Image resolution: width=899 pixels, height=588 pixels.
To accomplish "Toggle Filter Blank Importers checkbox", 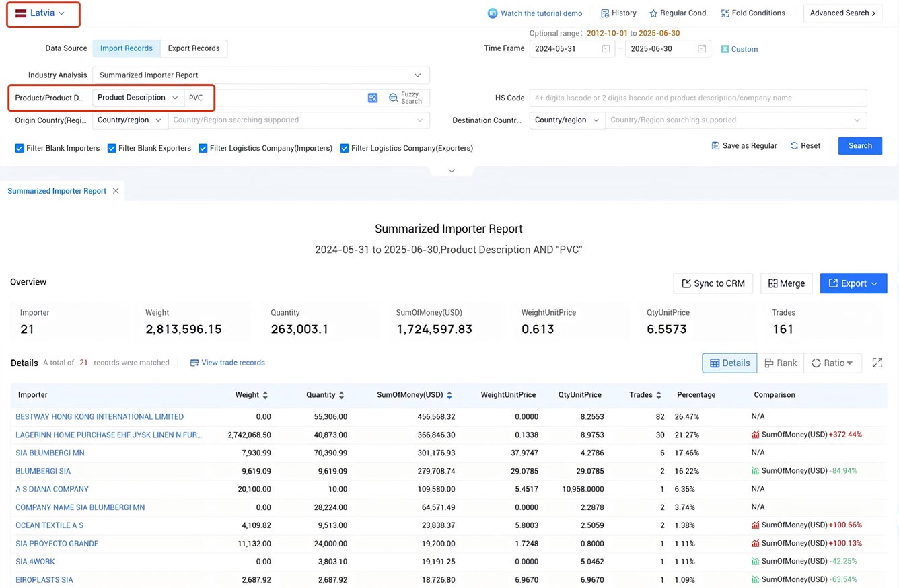I will (x=20, y=148).
